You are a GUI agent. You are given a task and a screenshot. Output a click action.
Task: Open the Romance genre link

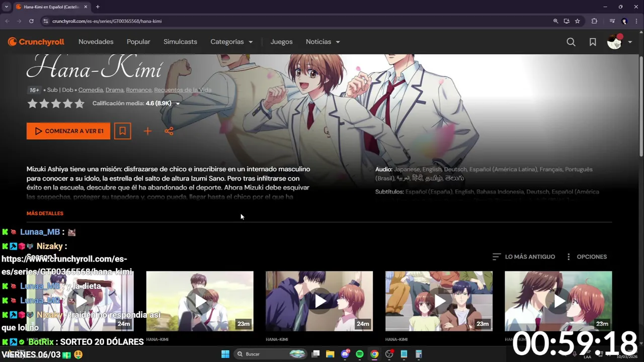(x=138, y=90)
